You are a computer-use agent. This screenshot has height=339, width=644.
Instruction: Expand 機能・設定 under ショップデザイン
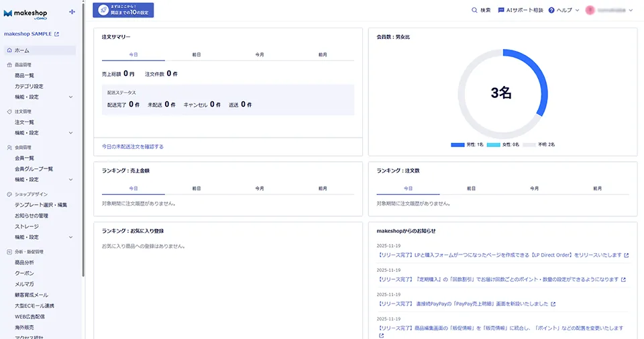[71, 237]
